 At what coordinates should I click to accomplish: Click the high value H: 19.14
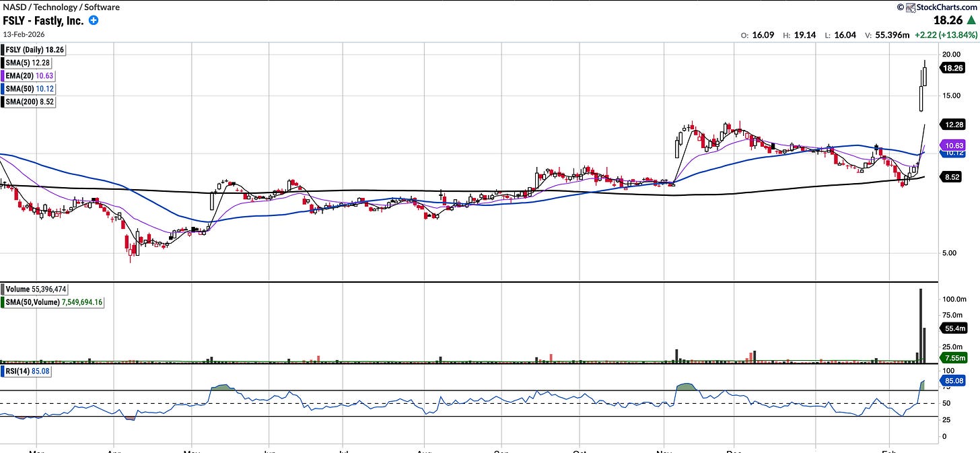click(801, 35)
